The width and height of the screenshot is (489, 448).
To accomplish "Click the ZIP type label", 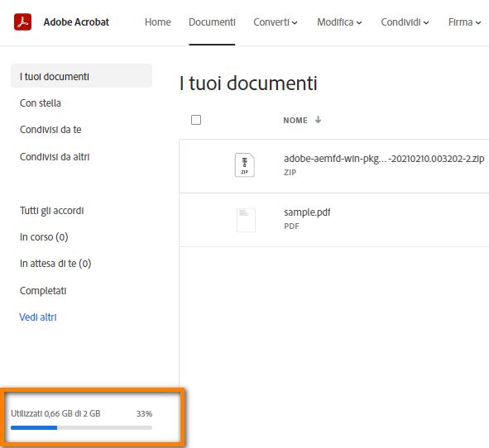I will click(290, 172).
